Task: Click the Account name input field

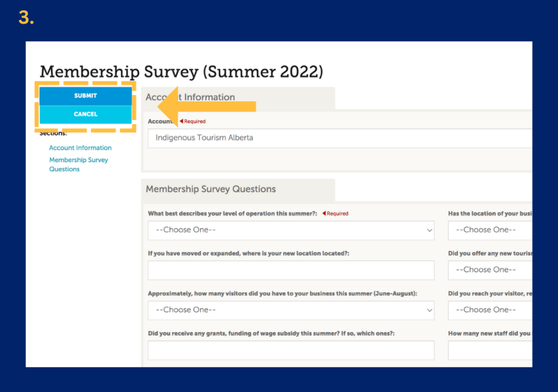Action: [x=340, y=138]
